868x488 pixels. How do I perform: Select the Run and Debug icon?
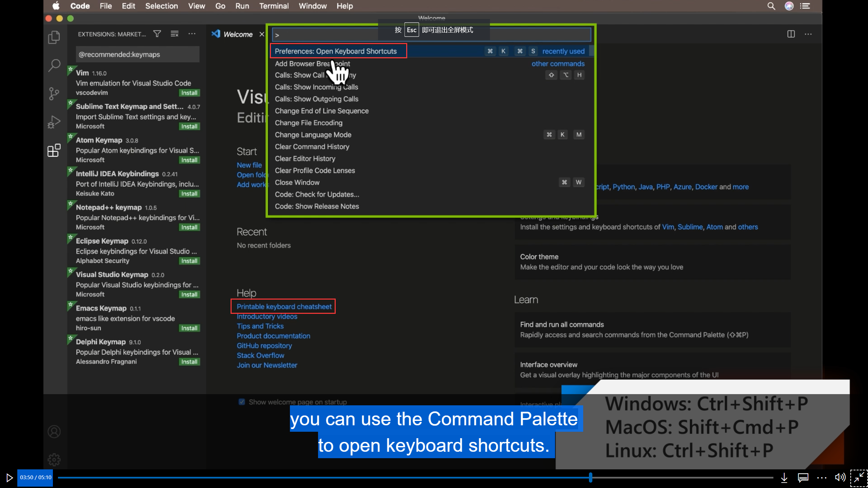click(x=54, y=121)
